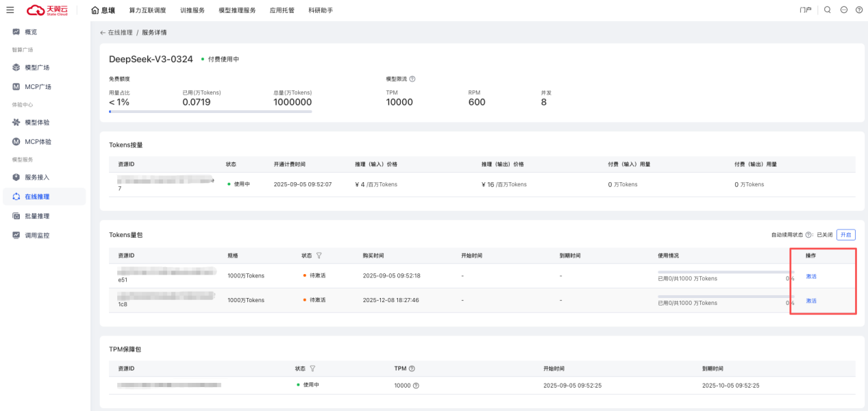Click the help question mark icon in header
The width and height of the screenshot is (868, 411).
[x=859, y=10]
